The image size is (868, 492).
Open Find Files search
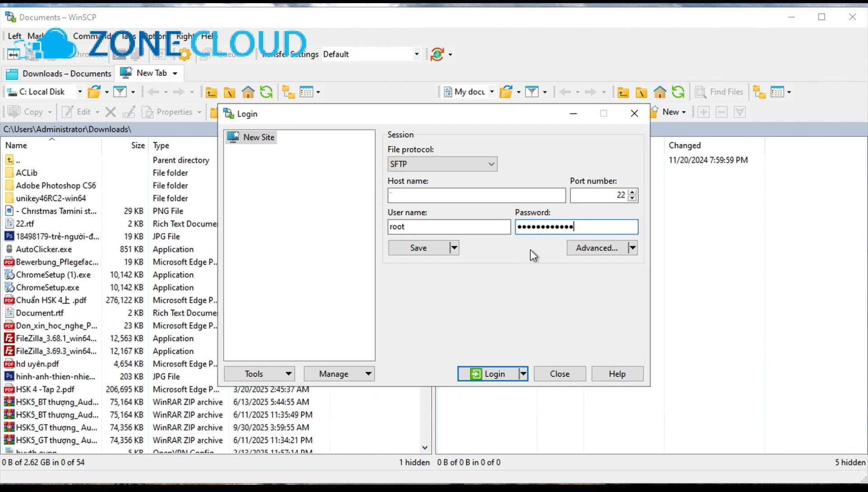(x=720, y=92)
